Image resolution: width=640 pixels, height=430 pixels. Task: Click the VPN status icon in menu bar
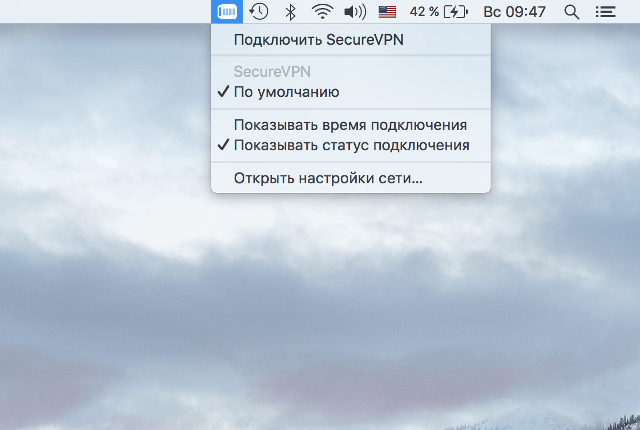click(227, 11)
